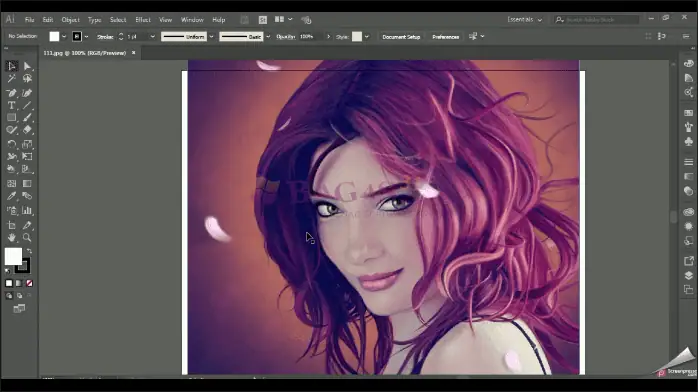Viewport: 698px width, 392px height.
Task: Select the Eyedropper tool
Action: 12,196
